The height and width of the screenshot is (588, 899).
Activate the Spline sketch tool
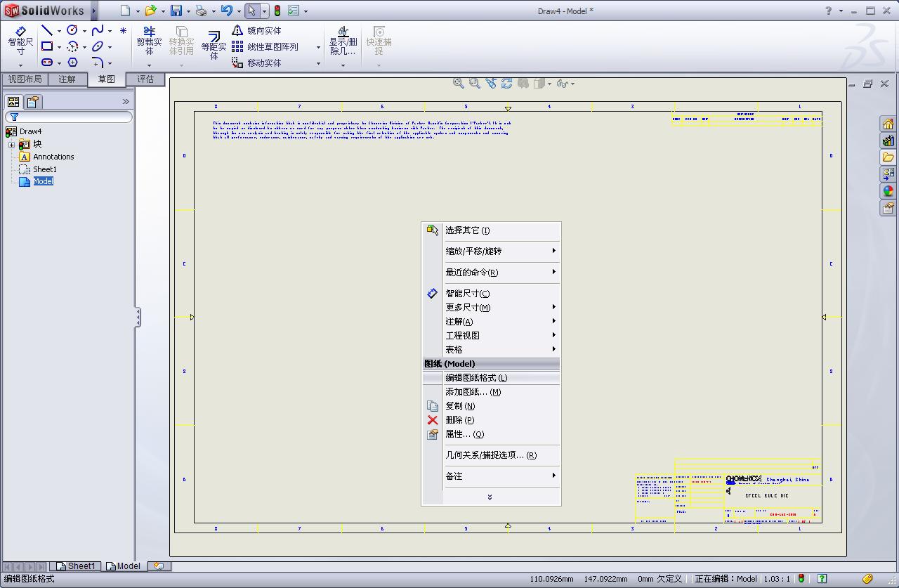click(98, 30)
